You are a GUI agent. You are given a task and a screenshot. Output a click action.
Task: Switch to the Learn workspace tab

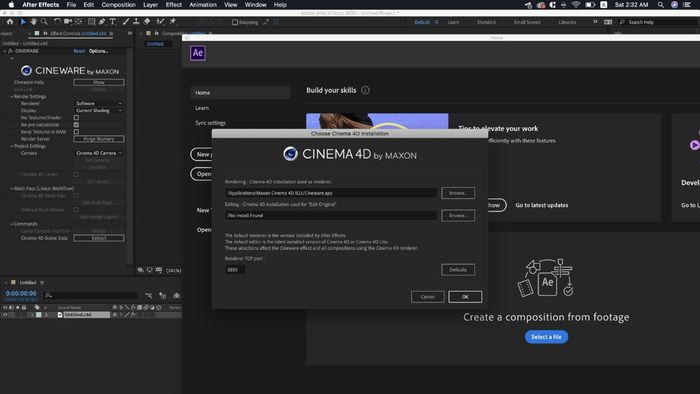pyautogui.click(x=453, y=22)
